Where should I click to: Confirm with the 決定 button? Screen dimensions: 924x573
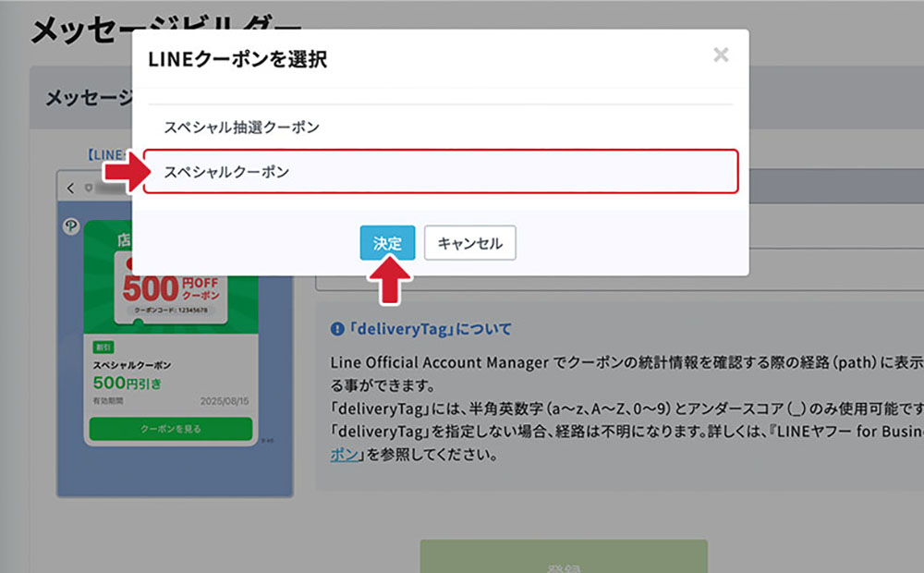[x=387, y=243]
